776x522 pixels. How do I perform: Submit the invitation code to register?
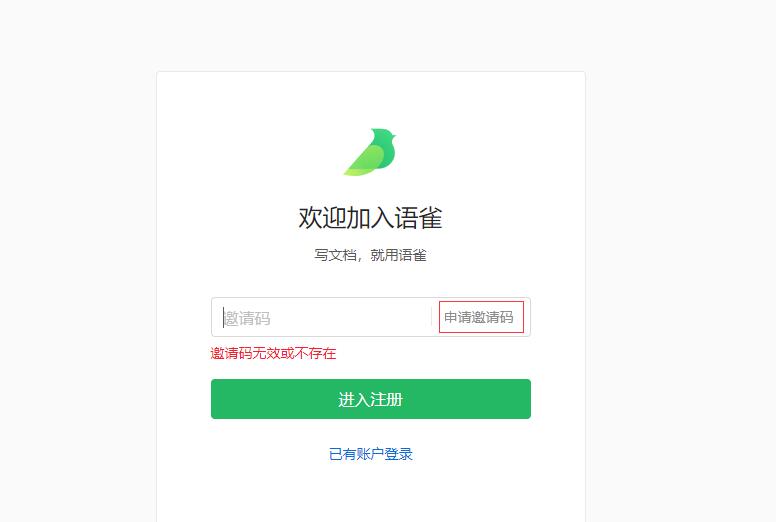[x=371, y=399]
